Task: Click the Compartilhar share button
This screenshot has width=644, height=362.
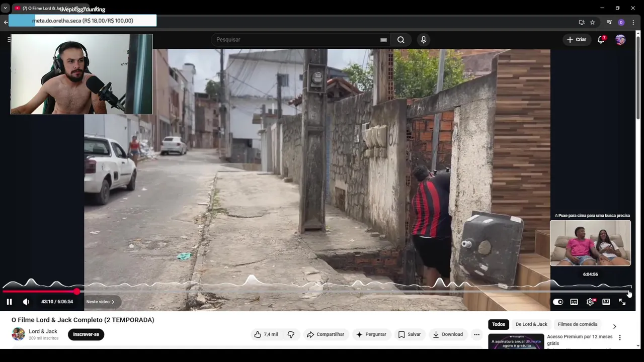Action: 326,334
